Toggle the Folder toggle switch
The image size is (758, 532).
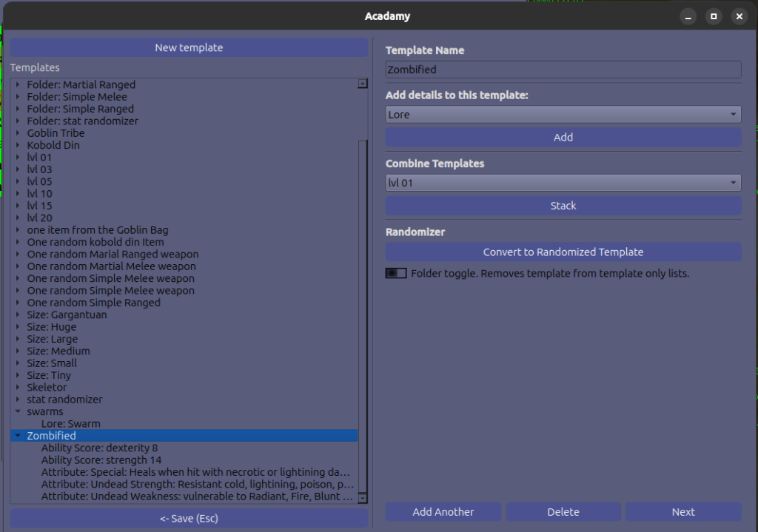pyautogui.click(x=396, y=273)
